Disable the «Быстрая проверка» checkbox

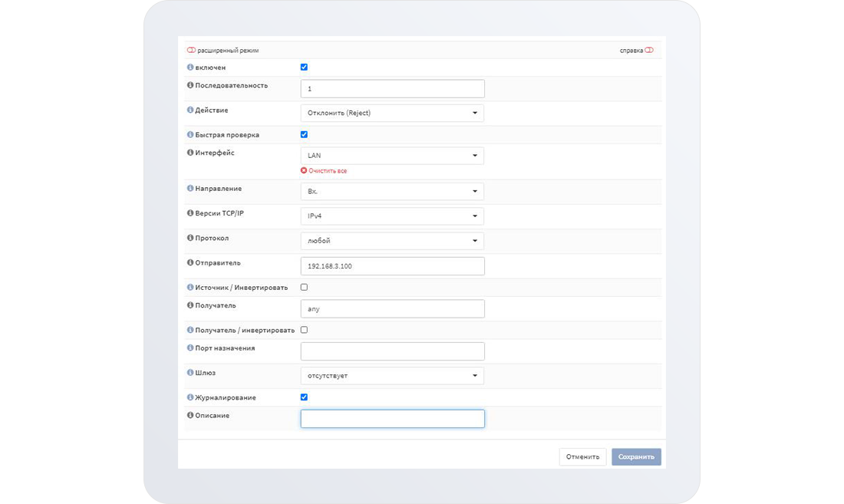click(304, 134)
